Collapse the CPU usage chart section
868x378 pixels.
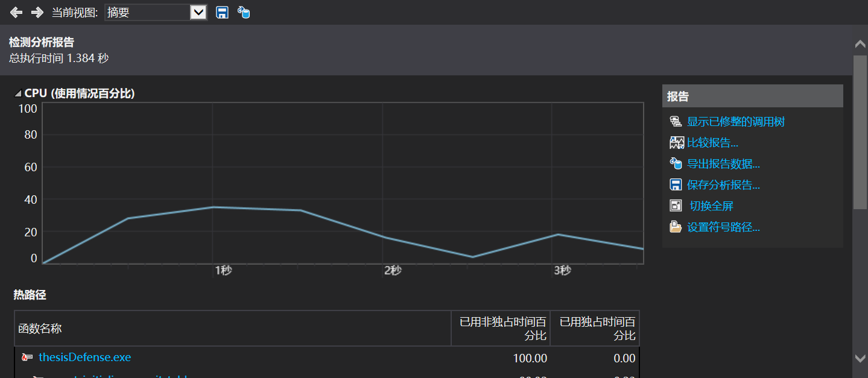click(18, 93)
